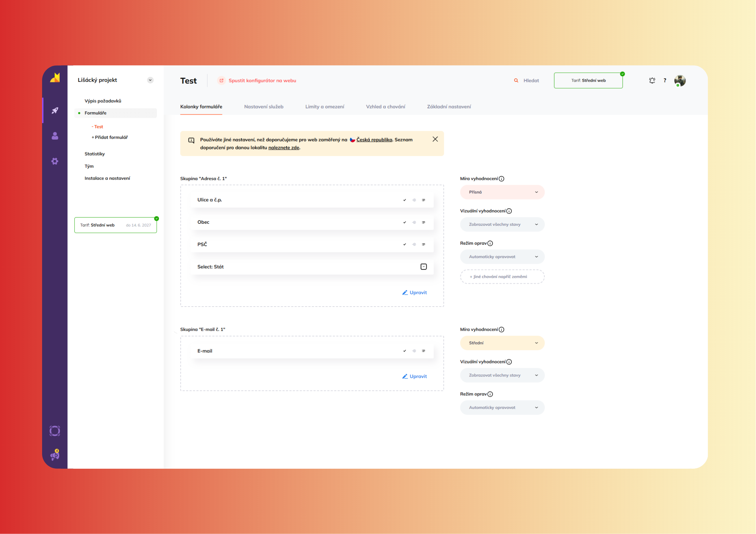The image size is (756, 534).
Task: Click the user profile sidebar icon
Action: [x=55, y=136]
